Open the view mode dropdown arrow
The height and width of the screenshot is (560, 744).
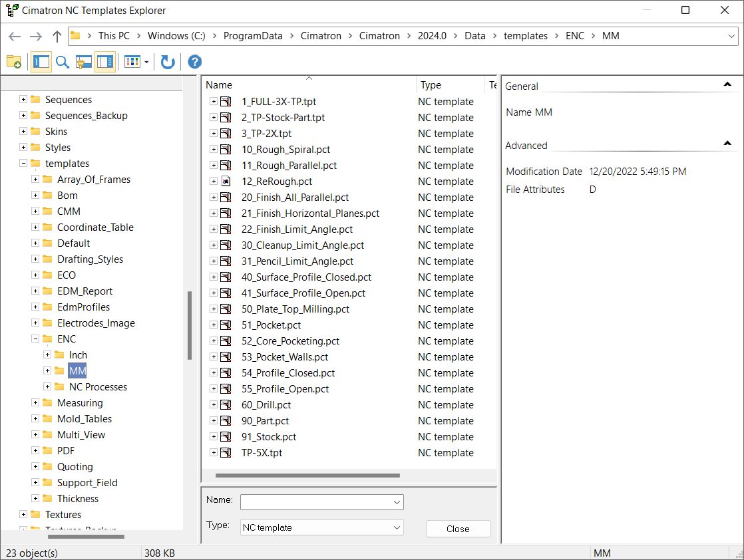146,62
